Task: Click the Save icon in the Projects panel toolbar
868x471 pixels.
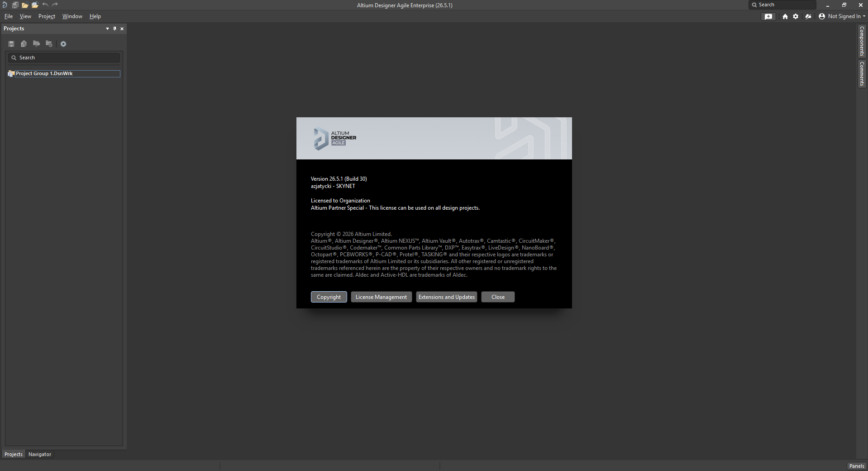Action: pos(11,44)
